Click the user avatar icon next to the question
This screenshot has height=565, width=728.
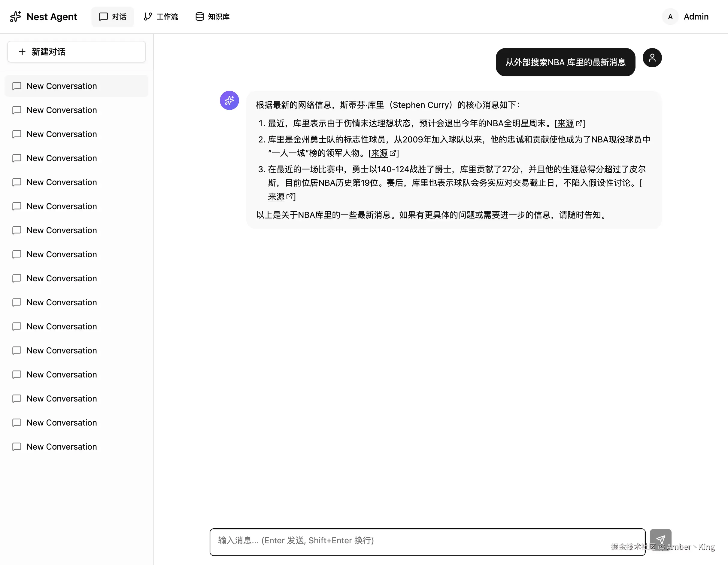[652, 57]
